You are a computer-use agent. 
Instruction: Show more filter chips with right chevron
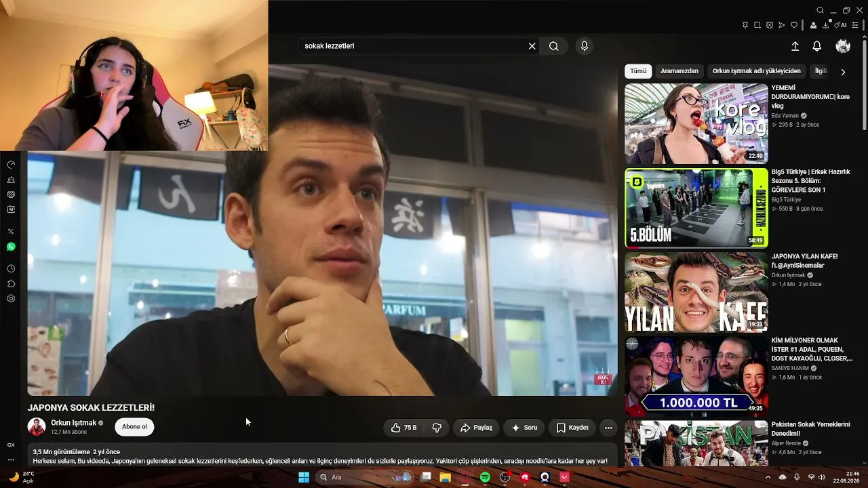click(843, 72)
